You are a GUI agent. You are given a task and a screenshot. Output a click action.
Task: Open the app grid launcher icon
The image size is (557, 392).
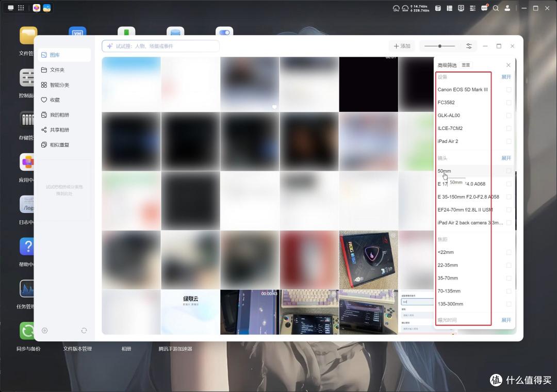pos(21,8)
